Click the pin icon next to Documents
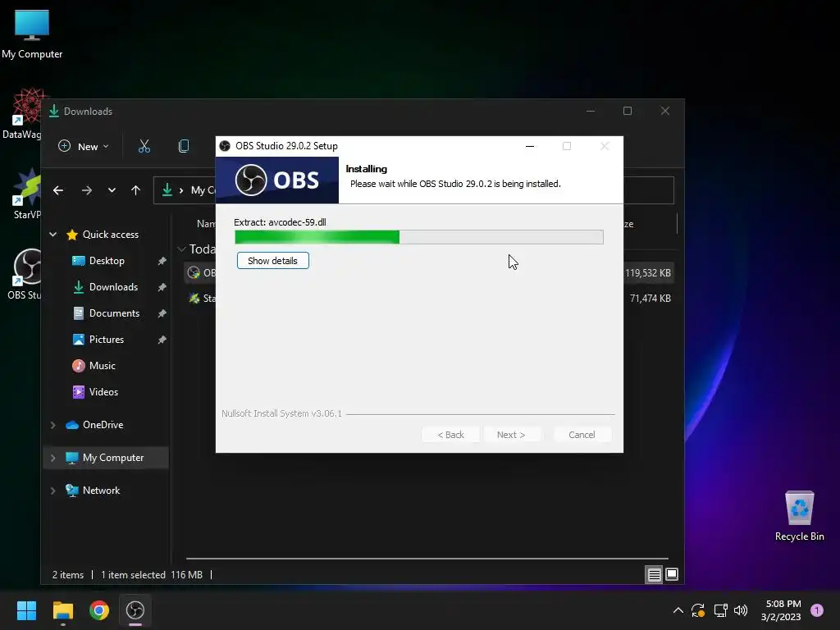Image resolution: width=840 pixels, height=630 pixels. click(x=162, y=313)
